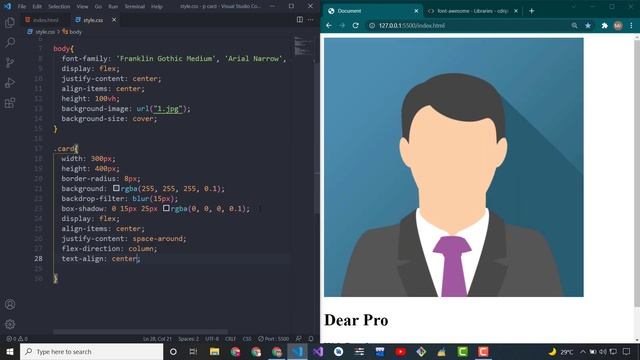Click line 28 text-align: center

[101, 258]
